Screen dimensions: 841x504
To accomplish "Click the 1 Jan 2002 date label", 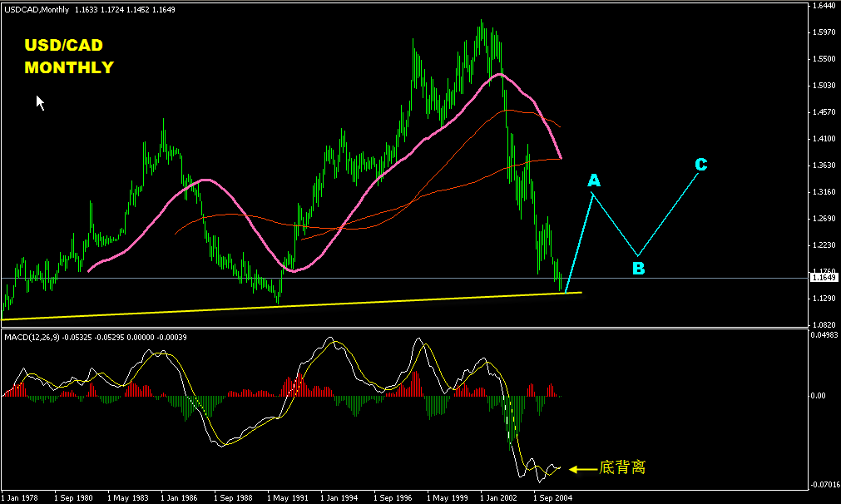I will 499,497.
